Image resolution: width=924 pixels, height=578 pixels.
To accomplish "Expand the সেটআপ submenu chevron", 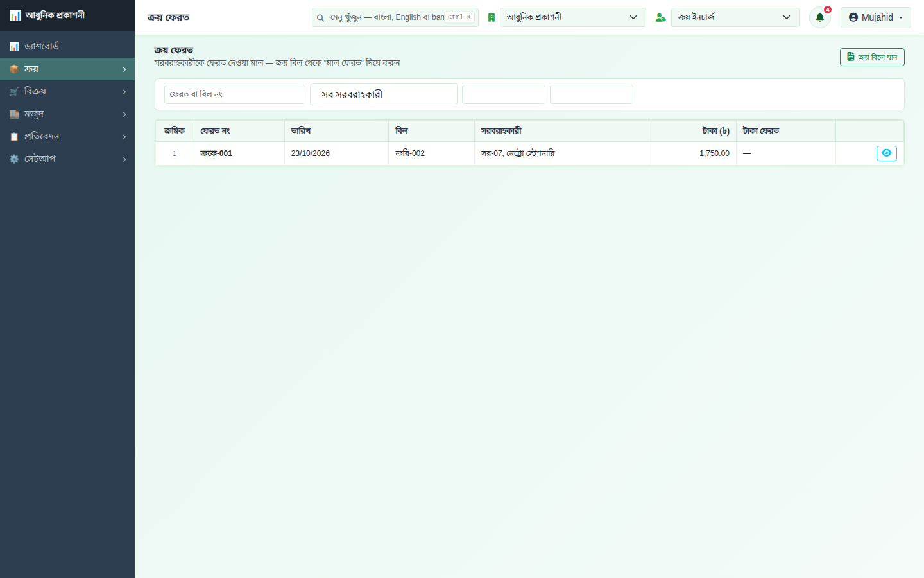I will (x=124, y=159).
